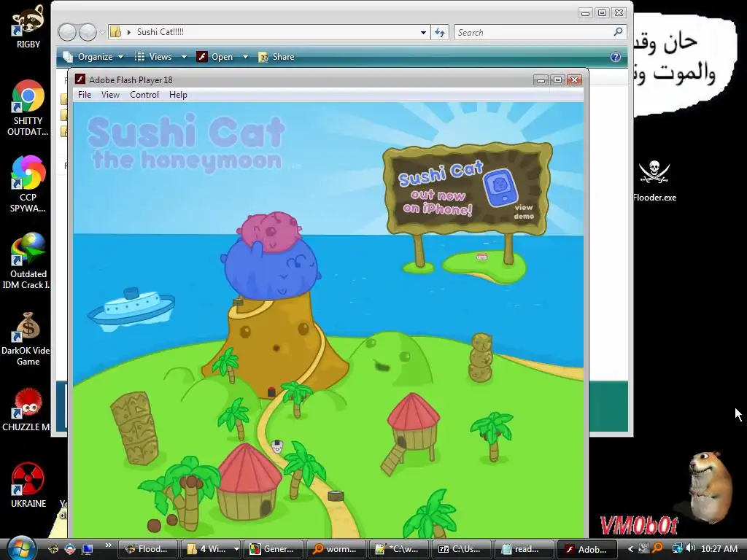The image size is (747, 560).
Task: Click the 10:27 AM taskbar clock
Action: pyautogui.click(x=719, y=549)
